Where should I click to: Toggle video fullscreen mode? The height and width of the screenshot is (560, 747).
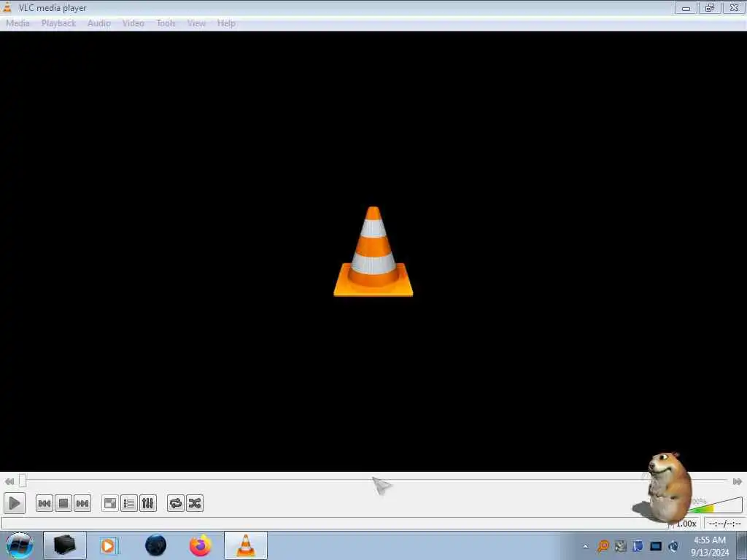[x=110, y=503]
